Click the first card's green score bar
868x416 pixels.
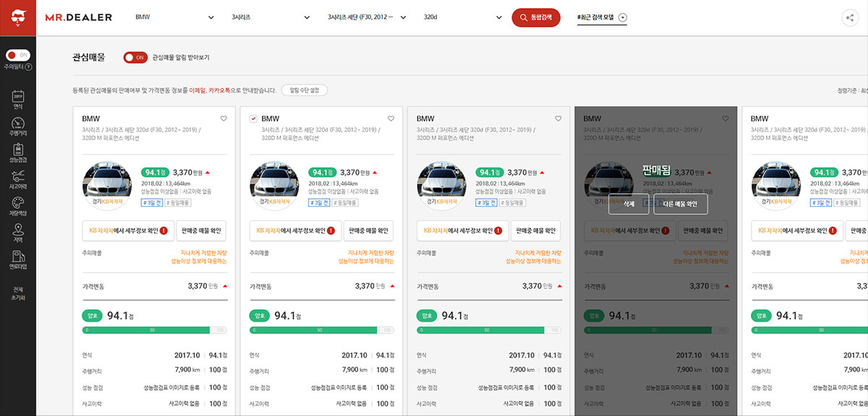[155, 330]
